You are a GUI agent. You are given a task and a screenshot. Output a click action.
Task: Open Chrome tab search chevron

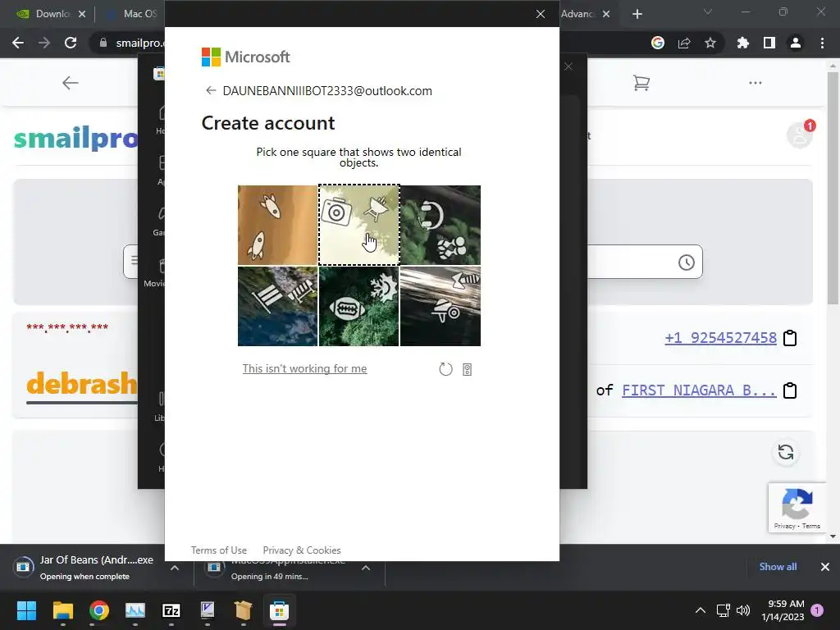click(x=708, y=11)
